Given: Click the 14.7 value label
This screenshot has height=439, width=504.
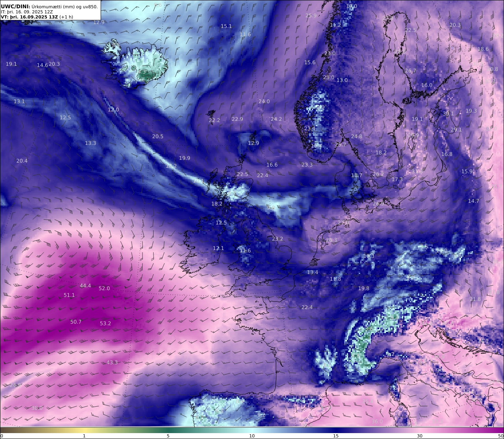Looking at the screenshot, I should coord(473,201).
